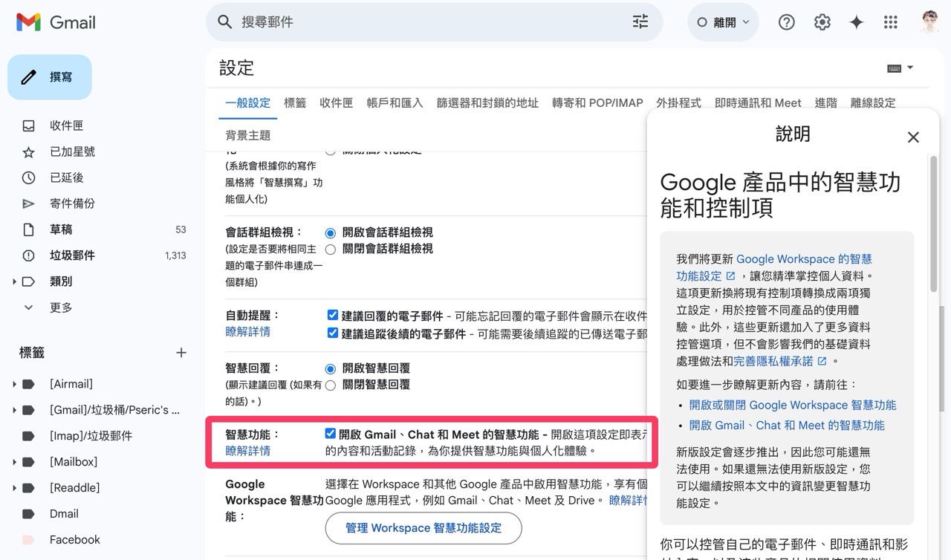This screenshot has width=951, height=560.
Task: Open 開啟或關閉 Google Workspace 智慧功能 link
Action: 793,405
